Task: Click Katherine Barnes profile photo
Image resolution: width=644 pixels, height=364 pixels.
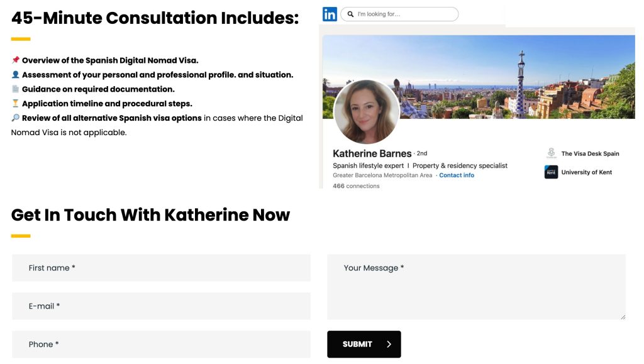Action: [366, 112]
